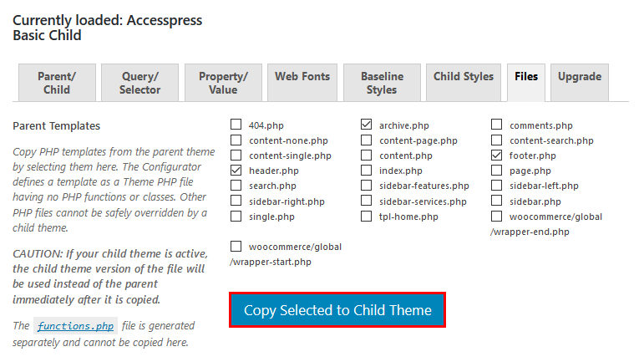
Task: Uncheck the archive.php checkbox
Action: click(x=366, y=125)
